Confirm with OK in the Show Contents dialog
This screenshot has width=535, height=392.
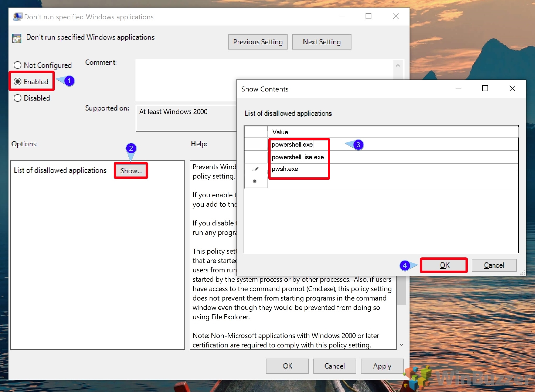click(x=443, y=265)
